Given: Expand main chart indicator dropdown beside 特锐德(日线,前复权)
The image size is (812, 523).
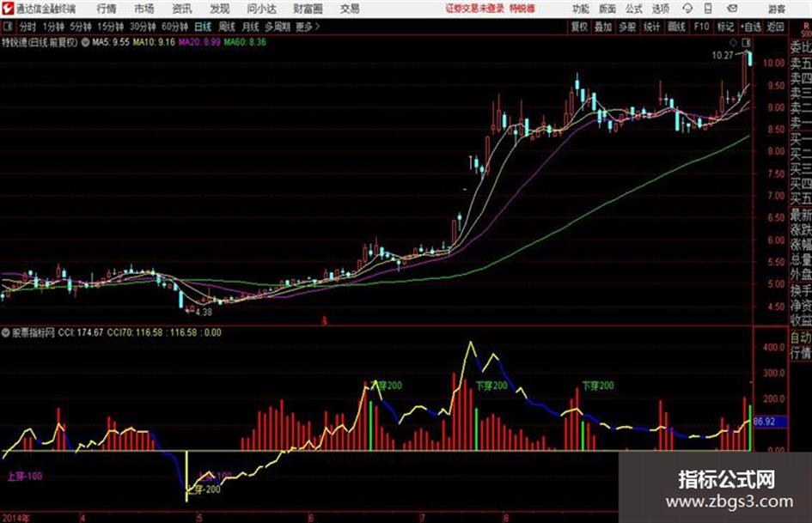Looking at the screenshot, I should 85,42.
